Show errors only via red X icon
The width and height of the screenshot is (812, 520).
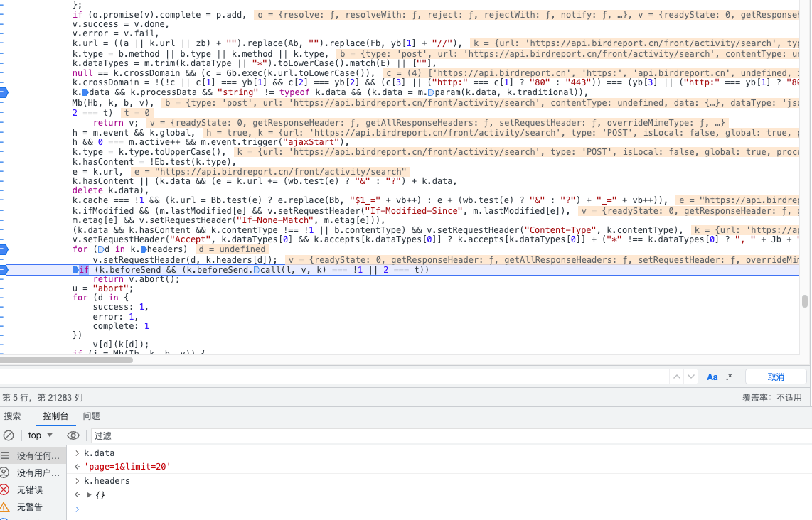(5, 489)
